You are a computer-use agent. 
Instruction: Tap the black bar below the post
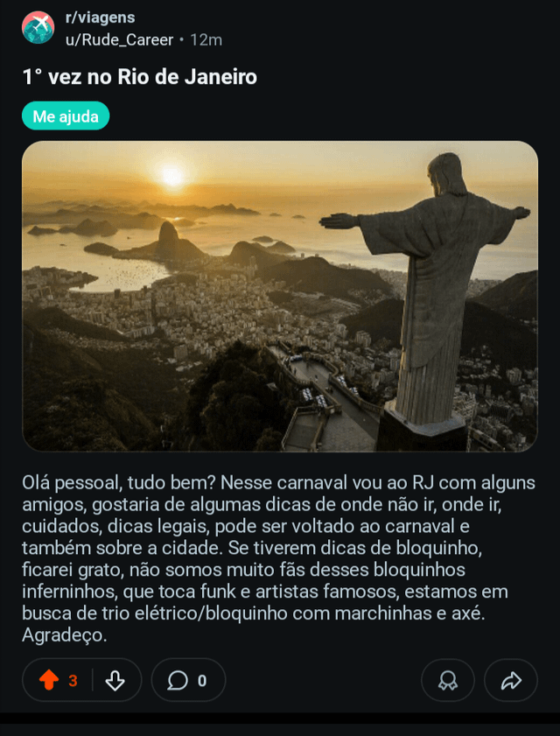[280, 718]
